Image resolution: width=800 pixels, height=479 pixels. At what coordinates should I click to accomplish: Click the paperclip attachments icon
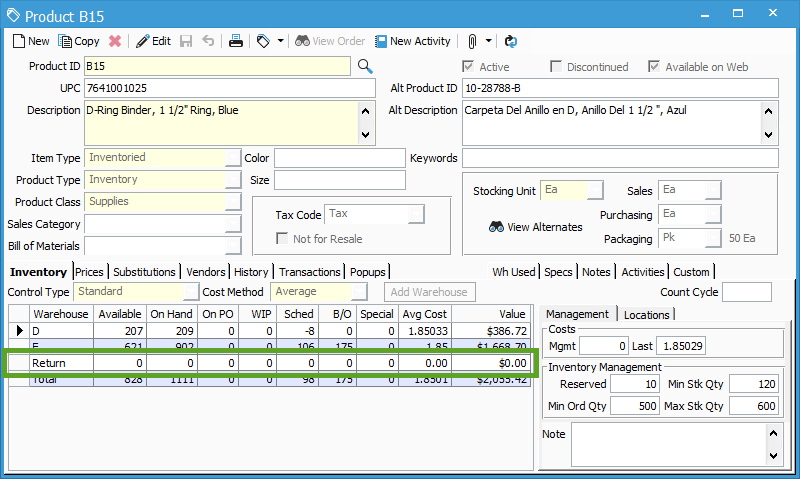(x=472, y=41)
